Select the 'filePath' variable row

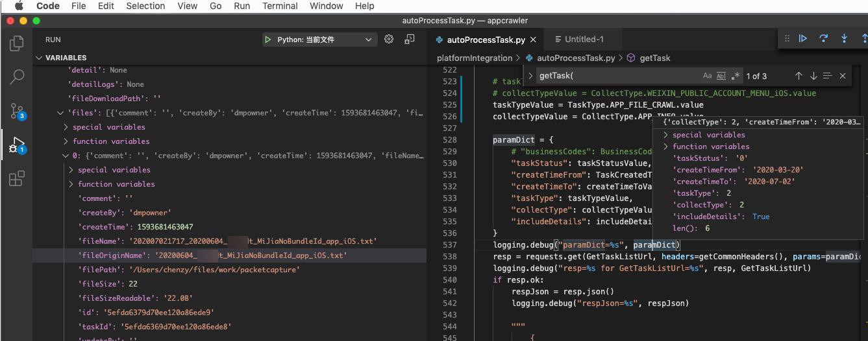(229, 270)
